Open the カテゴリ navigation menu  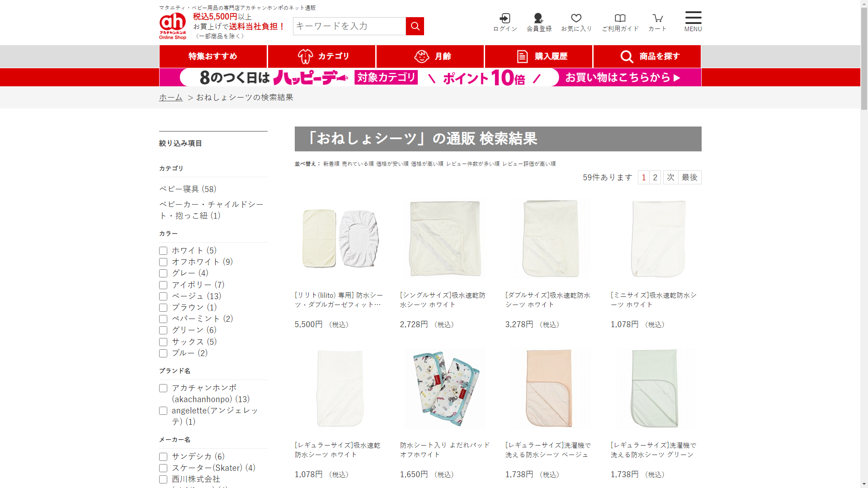[x=321, y=56]
